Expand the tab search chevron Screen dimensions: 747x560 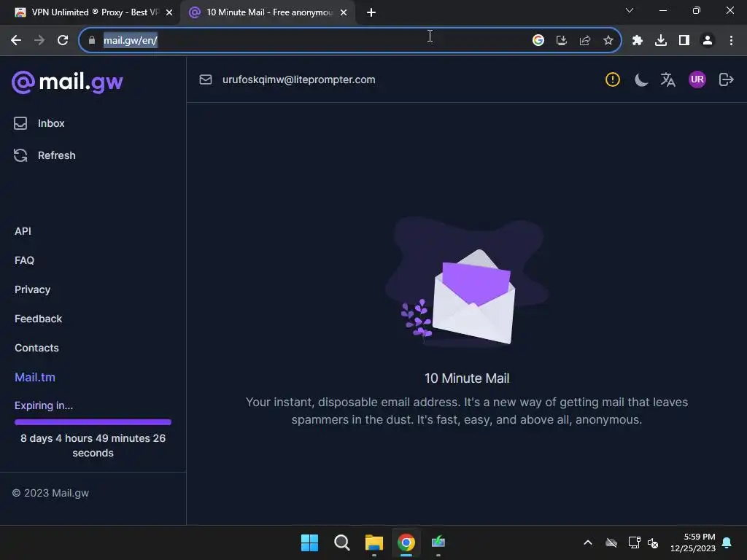(x=630, y=10)
